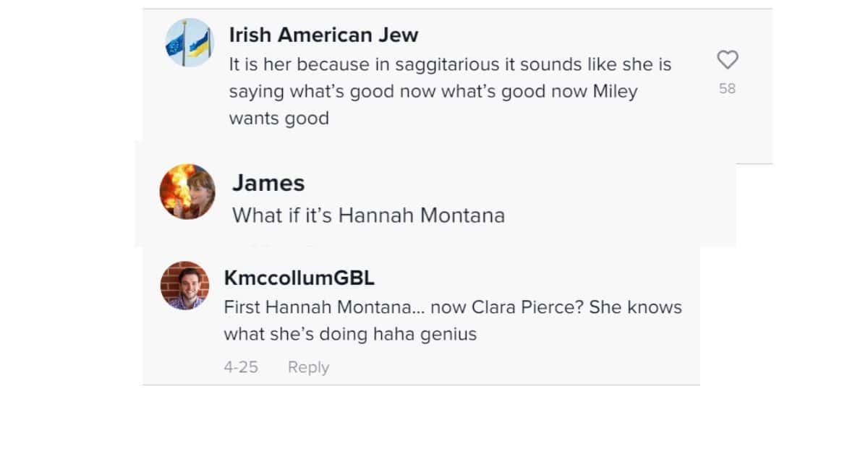Open the flags avatar of Irish American Jew

(190, 43)
